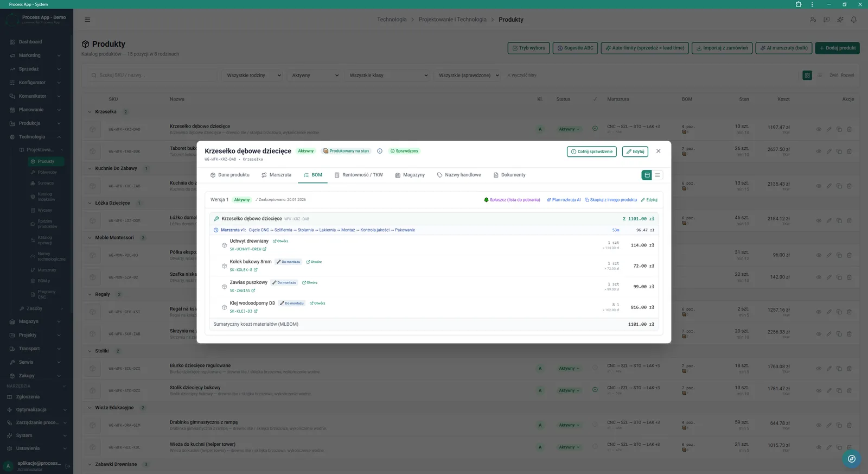The image size is (868, 474).
Task: Click the cube icon of Uchwyt drewniany row
Action: pos(224,245)
